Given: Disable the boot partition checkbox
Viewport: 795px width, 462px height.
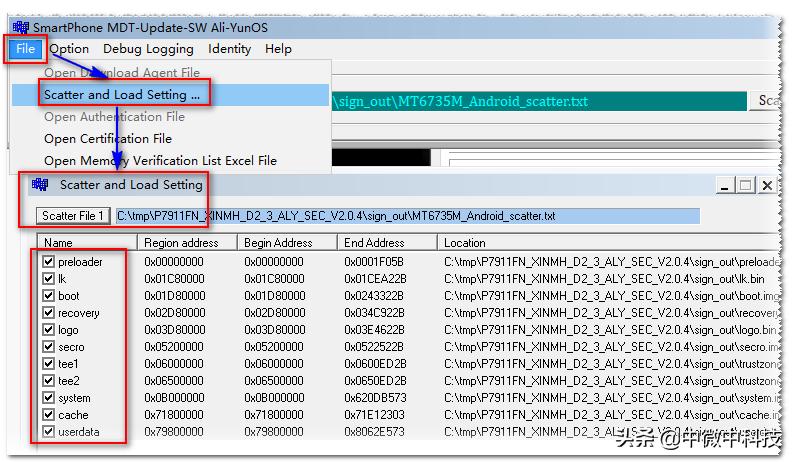Looking at the screenshot, I should (x=49, y=296).
